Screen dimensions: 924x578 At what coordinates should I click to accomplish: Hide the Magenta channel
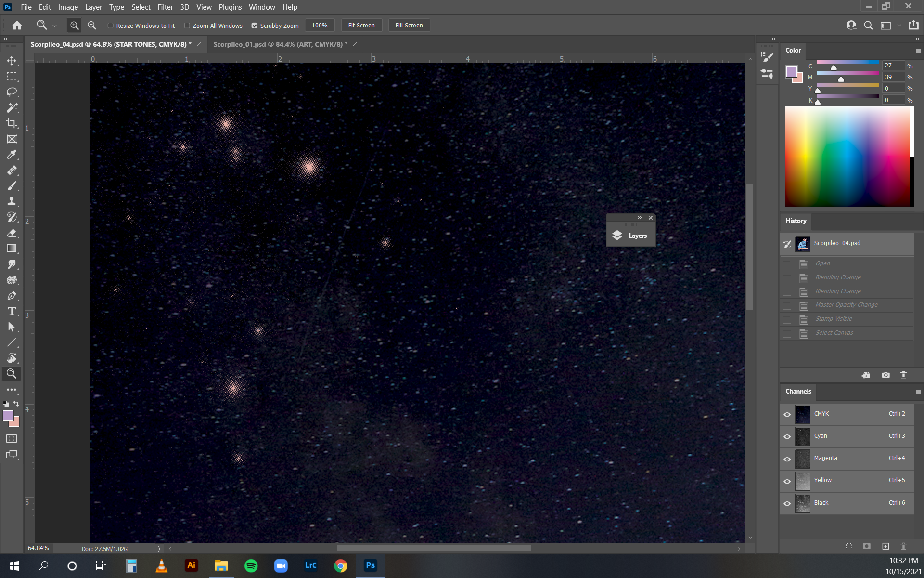[787, 459]
